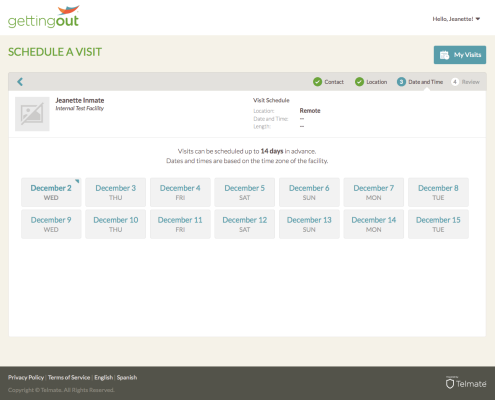Viewport: 495px width, 400px height.
Task: Open the Hello, Jeanette! user dropdown
Action: pos(456,19)
